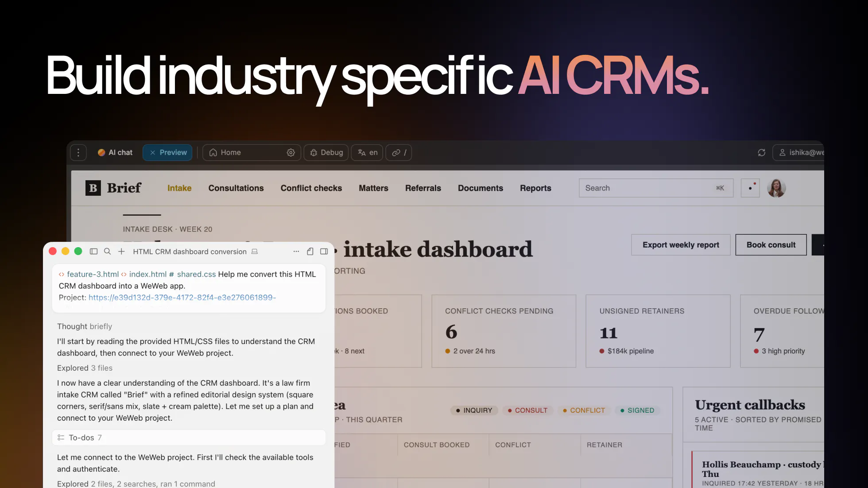
Task: Open the Overdue follow-ups card
Action: pyautogui.click(x=782, y=331)
